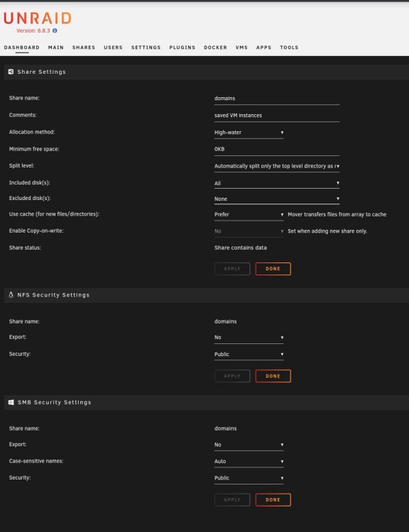Click the 'Use cache (for new files/directories):' label
Viewport: 409px width, 532px height.
[54, 214]
